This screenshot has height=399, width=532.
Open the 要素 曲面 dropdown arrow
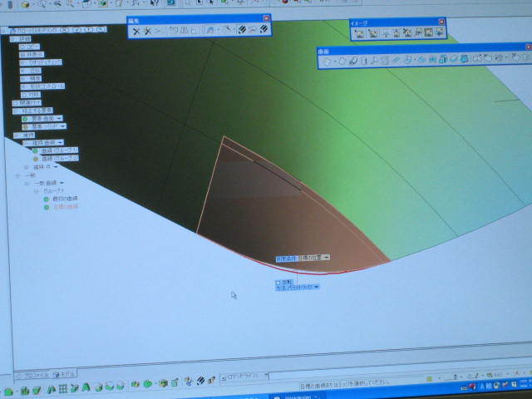pos(59,118)
